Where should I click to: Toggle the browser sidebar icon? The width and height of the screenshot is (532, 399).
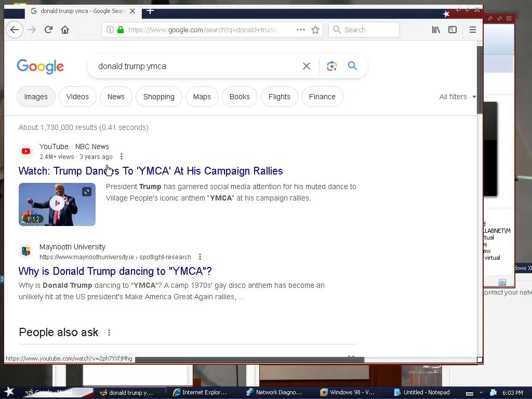tap(453, 30)
